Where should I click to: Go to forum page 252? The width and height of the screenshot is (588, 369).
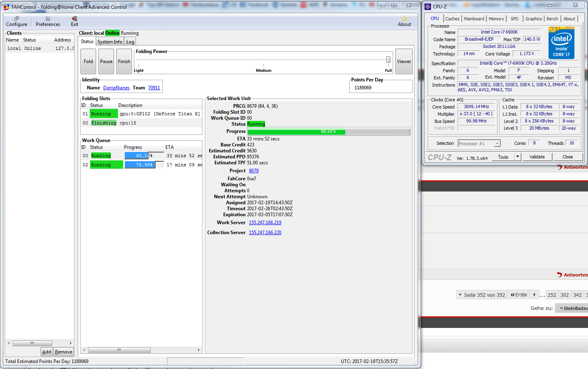point(552,295)
